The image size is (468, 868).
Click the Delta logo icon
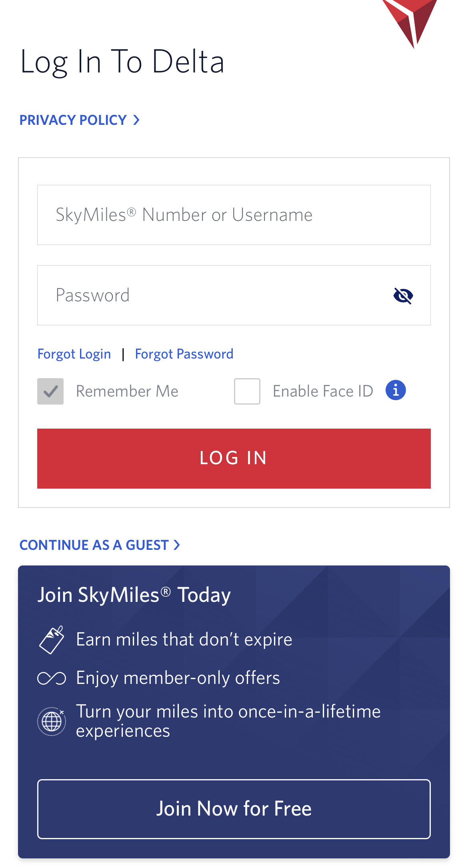[410, 21]
